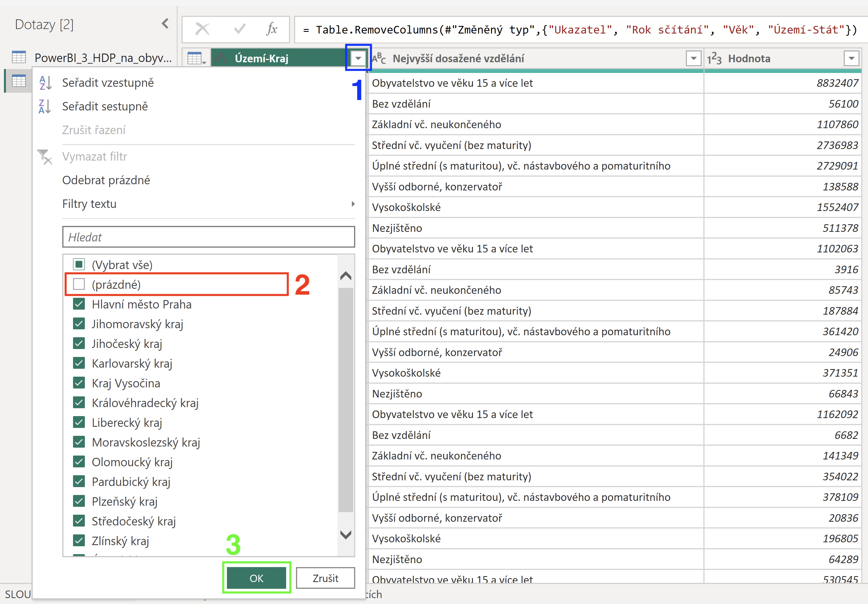868x604 pixels.
Task: Expand the Filtry textu submenu arrow
Action: [353, 204]
